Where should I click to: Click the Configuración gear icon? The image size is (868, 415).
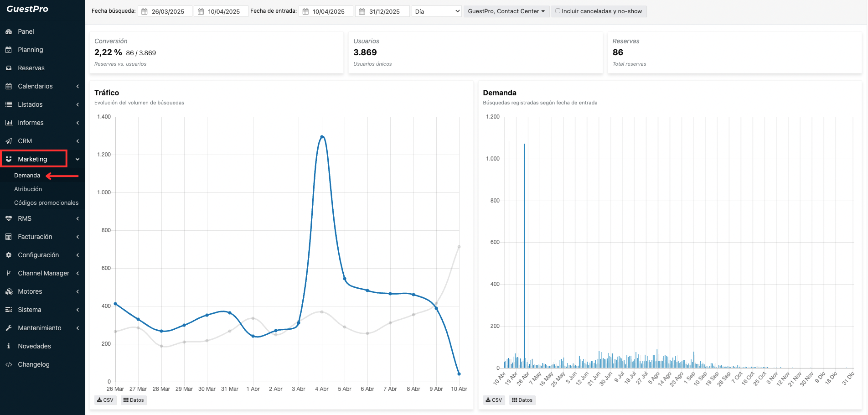coord(9,255)
